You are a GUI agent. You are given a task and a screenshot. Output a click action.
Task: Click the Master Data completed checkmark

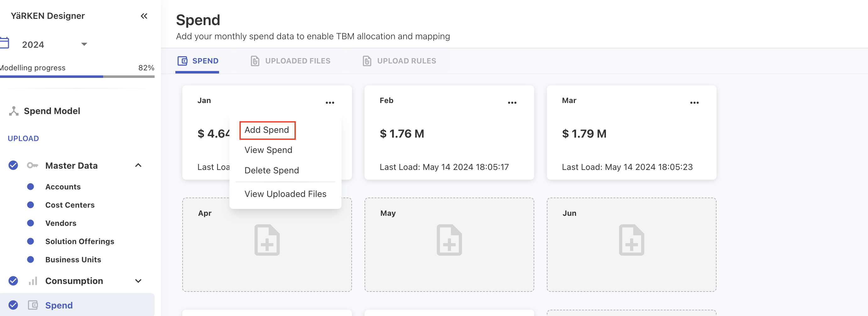[x=13, y=166]
